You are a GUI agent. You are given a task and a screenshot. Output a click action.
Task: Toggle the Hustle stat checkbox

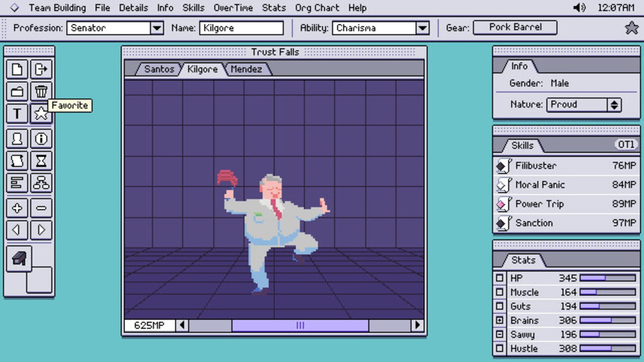(499, 348)
